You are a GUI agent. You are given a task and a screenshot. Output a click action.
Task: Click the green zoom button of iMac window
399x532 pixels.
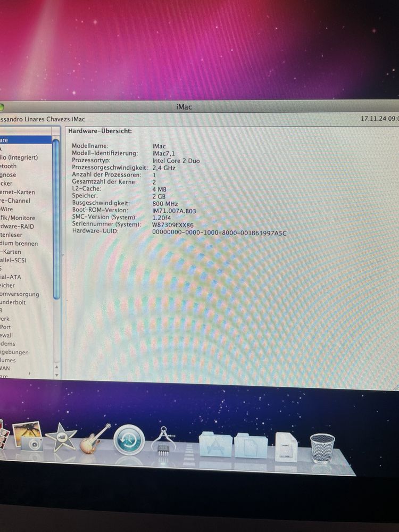coord(1,107)
